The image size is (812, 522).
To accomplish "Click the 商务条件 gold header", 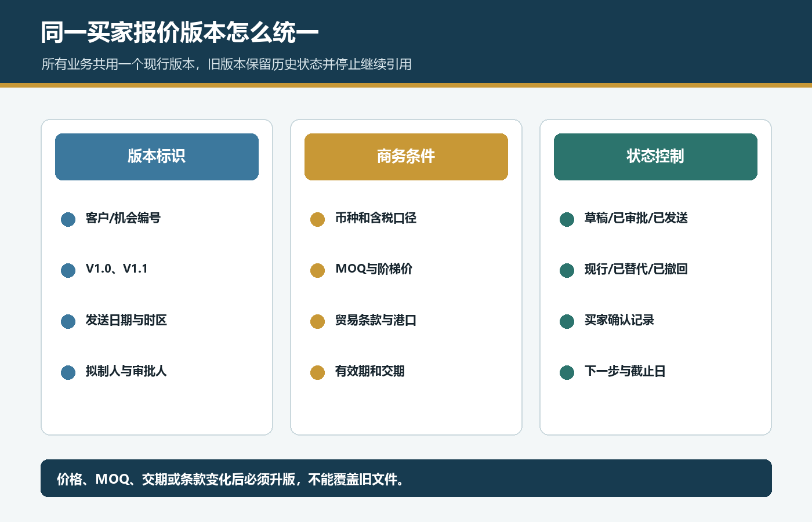I will 406,157.
